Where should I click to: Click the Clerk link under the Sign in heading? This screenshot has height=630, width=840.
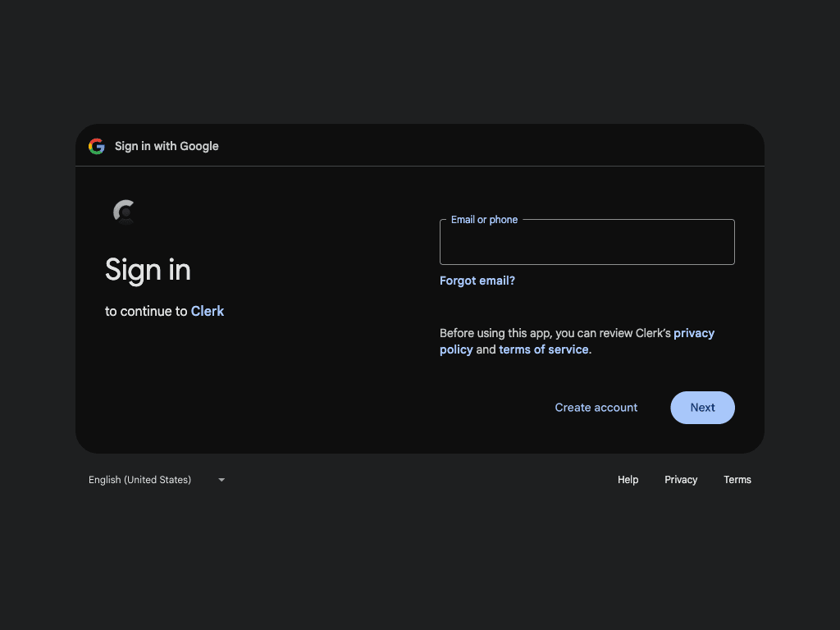pyautogui.click(x=208, y=311)
